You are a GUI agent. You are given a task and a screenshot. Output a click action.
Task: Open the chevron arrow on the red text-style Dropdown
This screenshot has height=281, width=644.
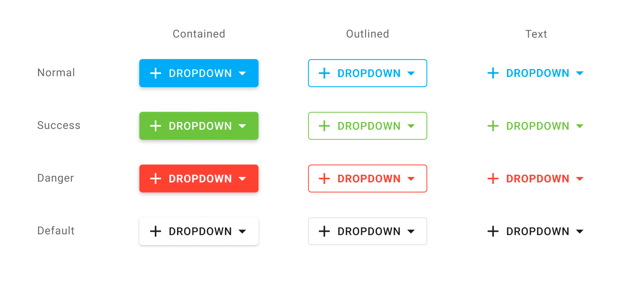pyautogui.click(x=580, y=179)
